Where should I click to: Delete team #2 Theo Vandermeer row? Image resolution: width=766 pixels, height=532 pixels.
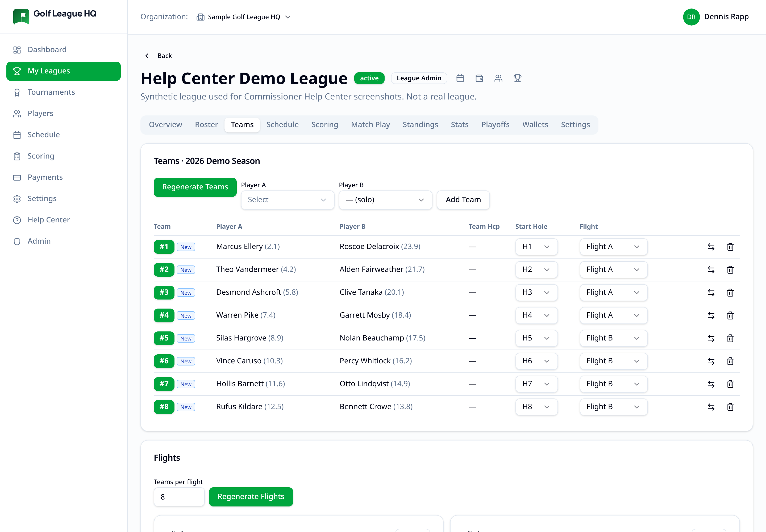coord(730,270)
